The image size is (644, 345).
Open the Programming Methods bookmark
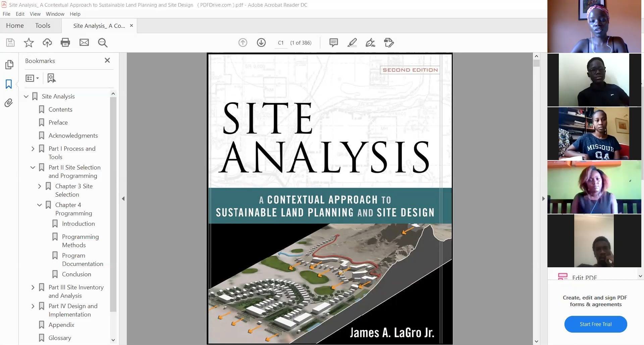[80, 241]
